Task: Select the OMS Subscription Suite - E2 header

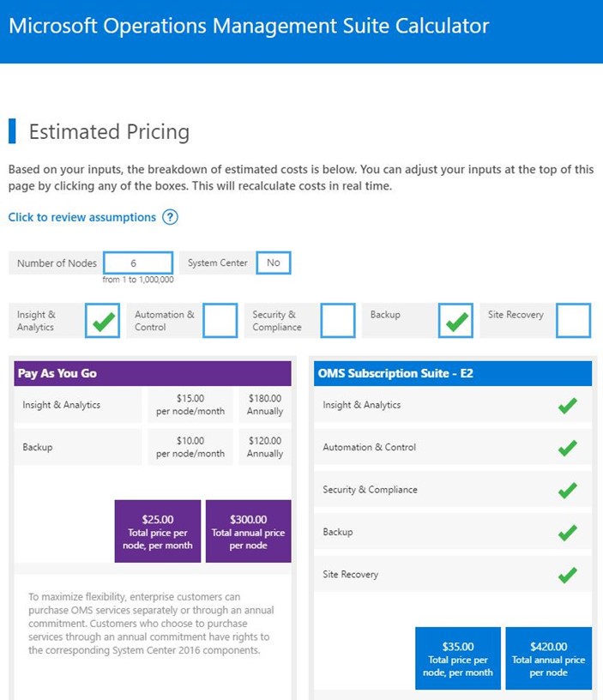Action: coord(453,374)
